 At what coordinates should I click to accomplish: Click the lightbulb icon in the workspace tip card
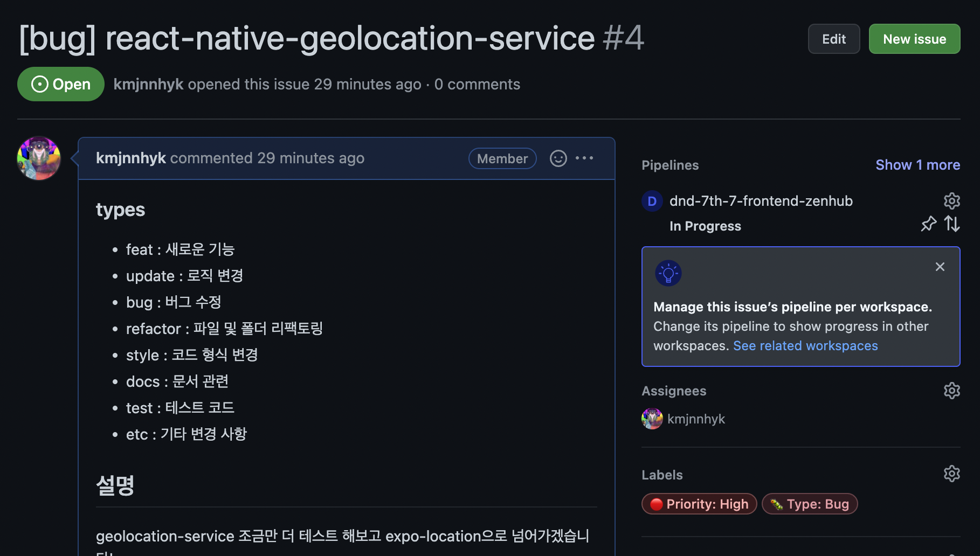pyautogui.click(x=668, y=273)
